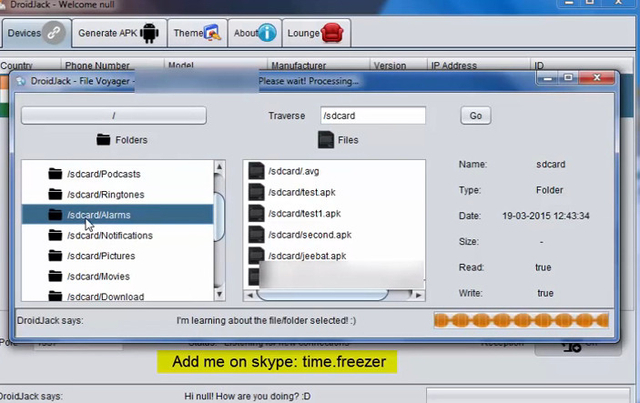Click file icon next to /sdcard/second.apk
The height and width of the screenshot is (403, 640).
(x=256, y=234)
